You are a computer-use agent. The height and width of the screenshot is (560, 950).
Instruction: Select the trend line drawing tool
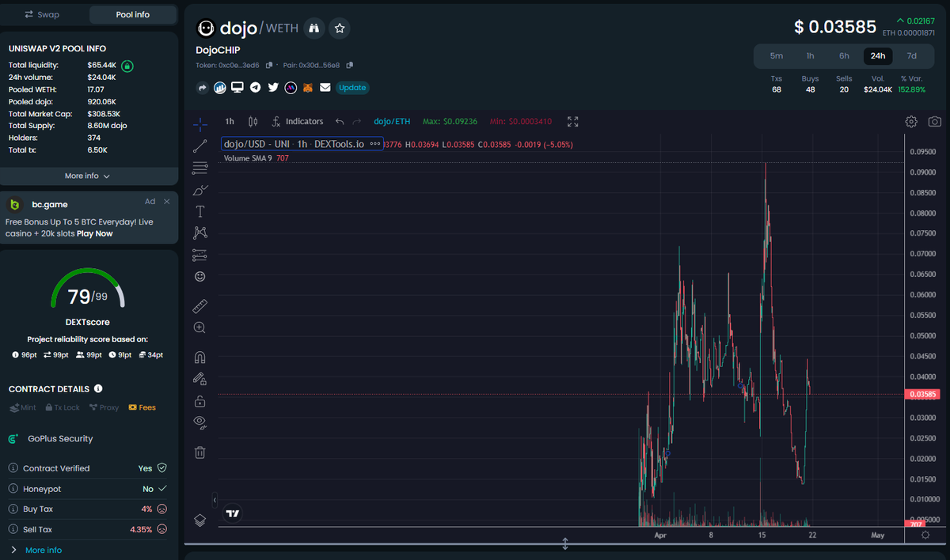200,146
